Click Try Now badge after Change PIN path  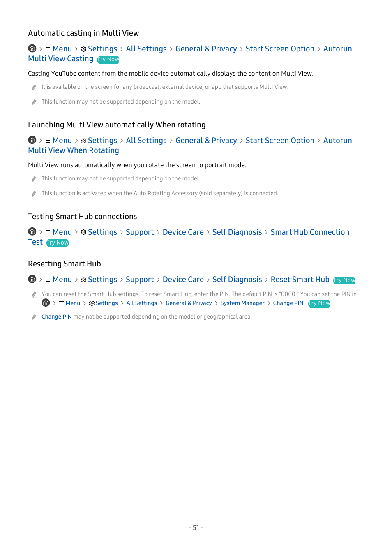tap(319, 303)
